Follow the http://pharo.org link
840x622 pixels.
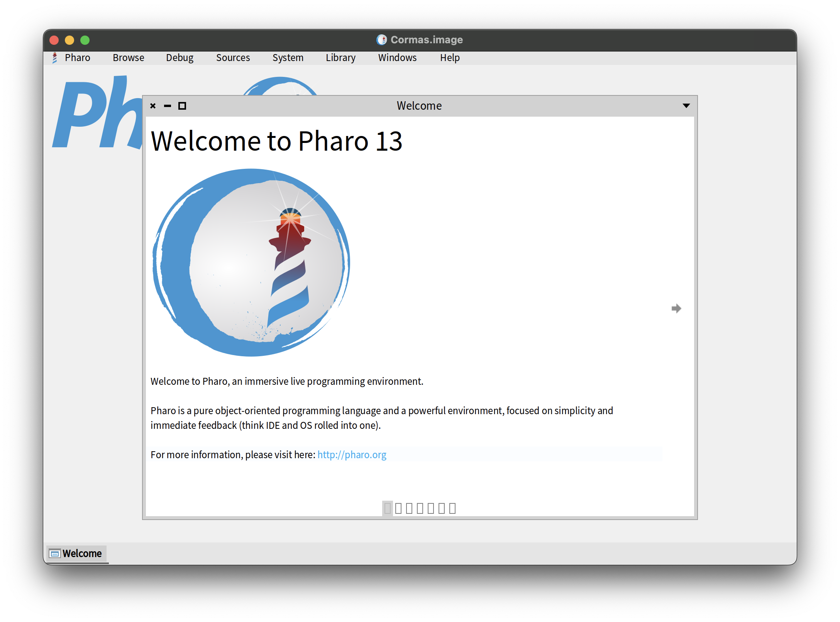352,455
